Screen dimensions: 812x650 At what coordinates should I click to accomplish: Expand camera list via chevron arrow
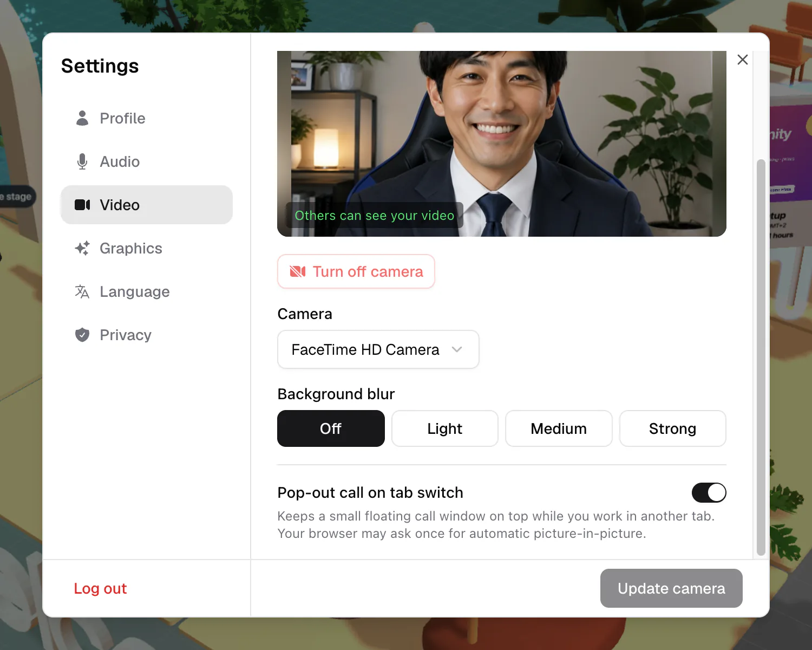coord(457,349)
